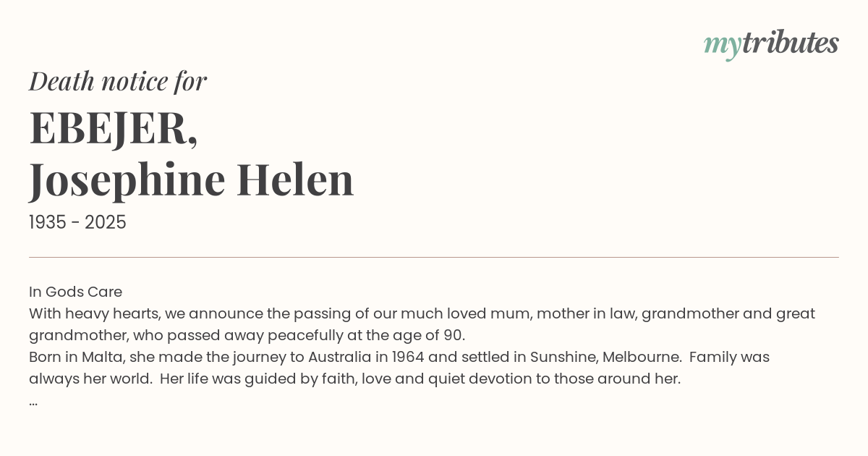Click the name Josephine Helen
Viewport: 868px width, 456px height.
point(192,180)
